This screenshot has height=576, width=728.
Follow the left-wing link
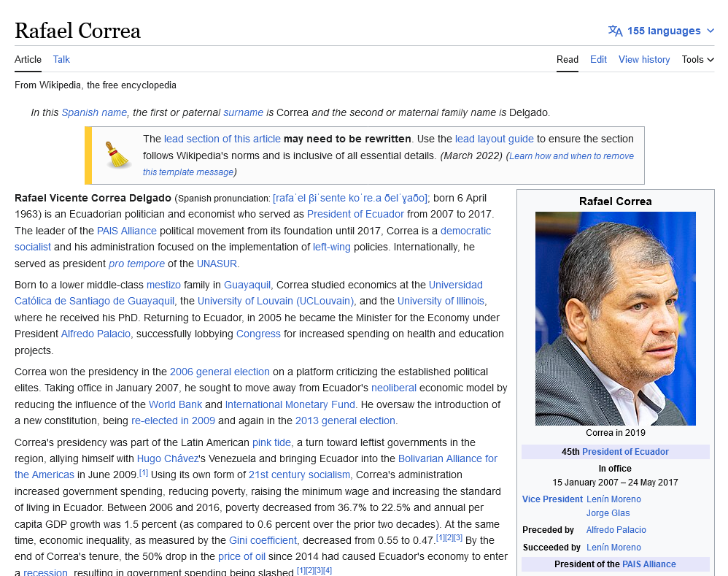[x=331, y=247]
